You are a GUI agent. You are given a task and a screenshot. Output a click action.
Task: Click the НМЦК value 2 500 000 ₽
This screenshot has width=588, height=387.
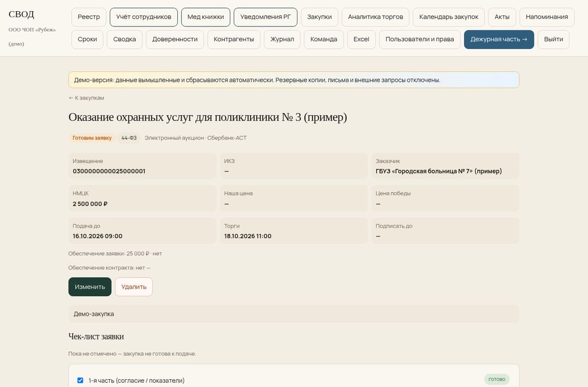90,204
